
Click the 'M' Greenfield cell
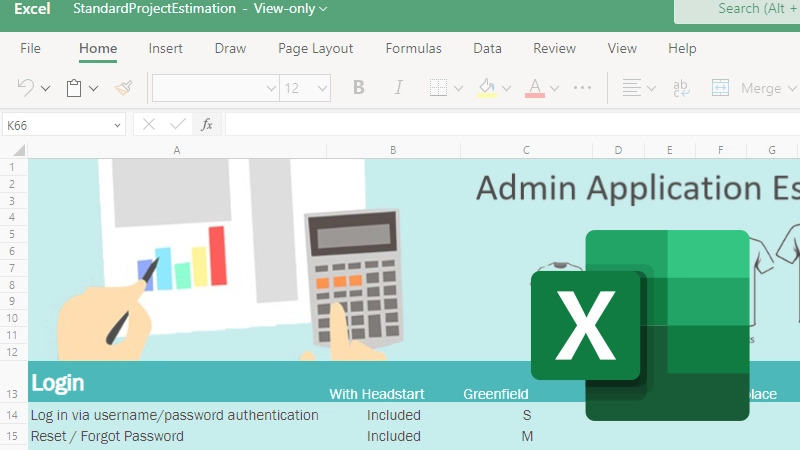click(x=527, y=436)
